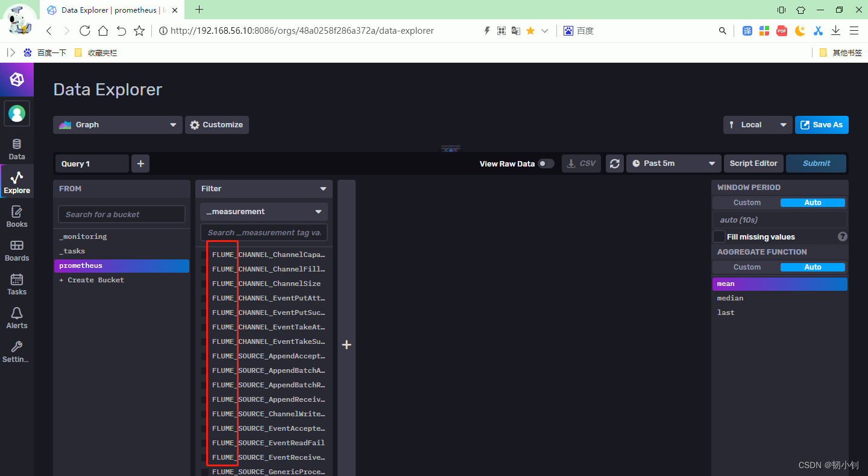Switch Aggregate Function to Auto

click(813, 267)
